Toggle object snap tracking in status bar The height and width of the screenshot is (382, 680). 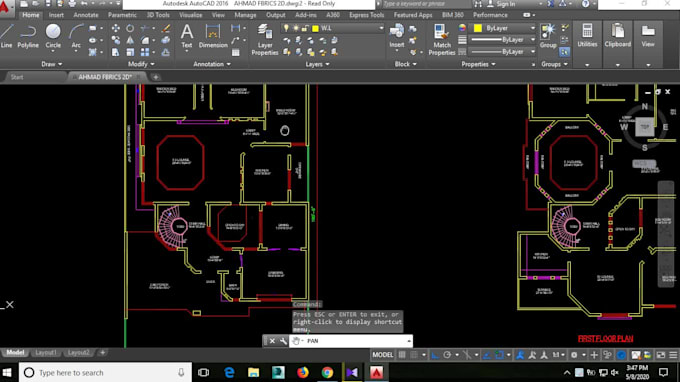click(x=487, y=355)
